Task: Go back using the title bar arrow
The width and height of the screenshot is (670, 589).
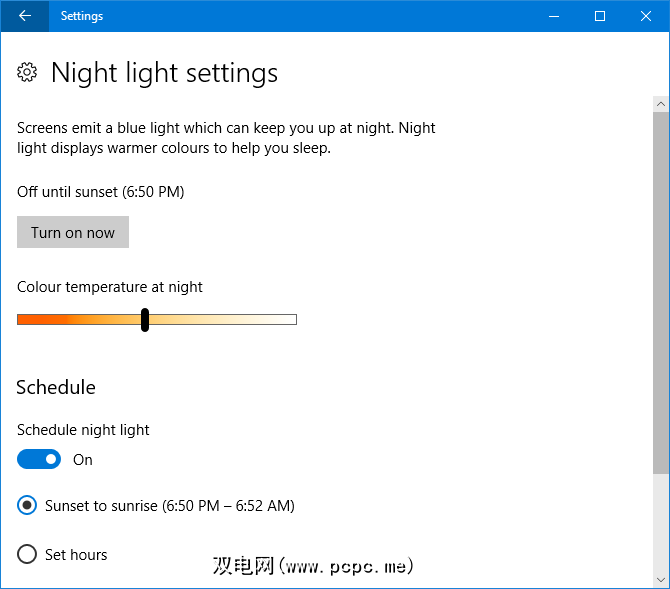Action: click(24, 16)
